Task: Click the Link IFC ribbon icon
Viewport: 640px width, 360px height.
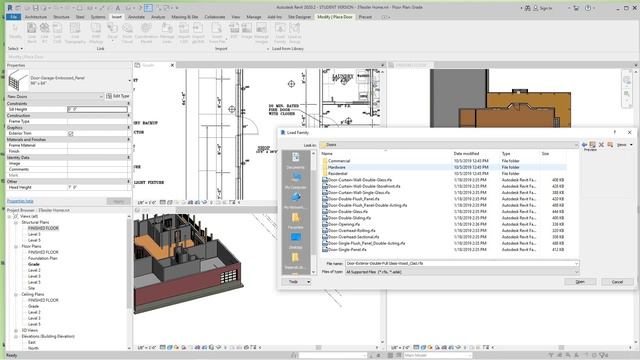Action: pyautogui.click(x=44, y=33)
